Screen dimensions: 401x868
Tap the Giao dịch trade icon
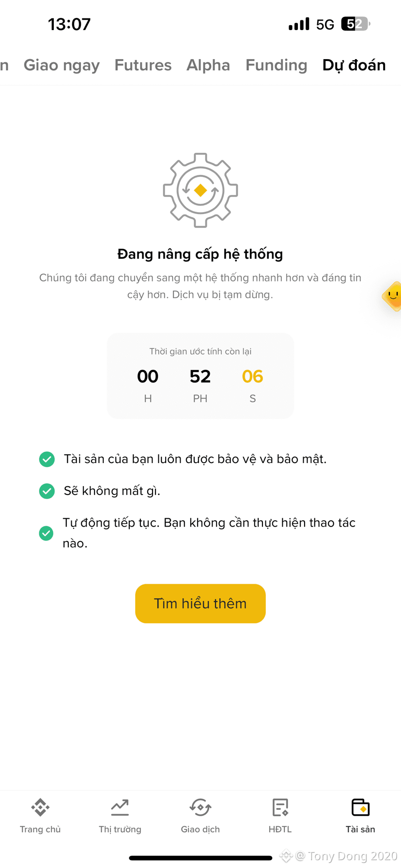(x=200, y=807)
